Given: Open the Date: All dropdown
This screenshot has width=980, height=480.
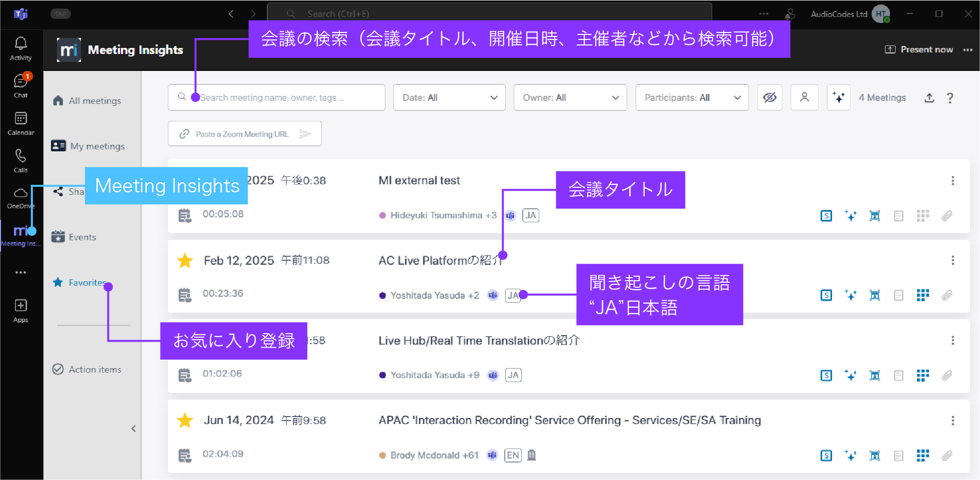Looking at the screenshot, I should [449, 97].
